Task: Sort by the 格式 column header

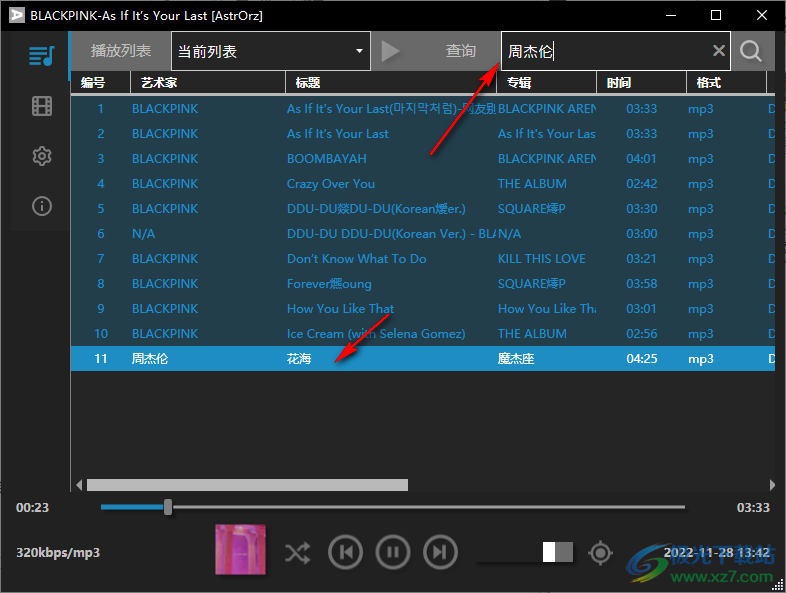Action: [x=726, y=82]
